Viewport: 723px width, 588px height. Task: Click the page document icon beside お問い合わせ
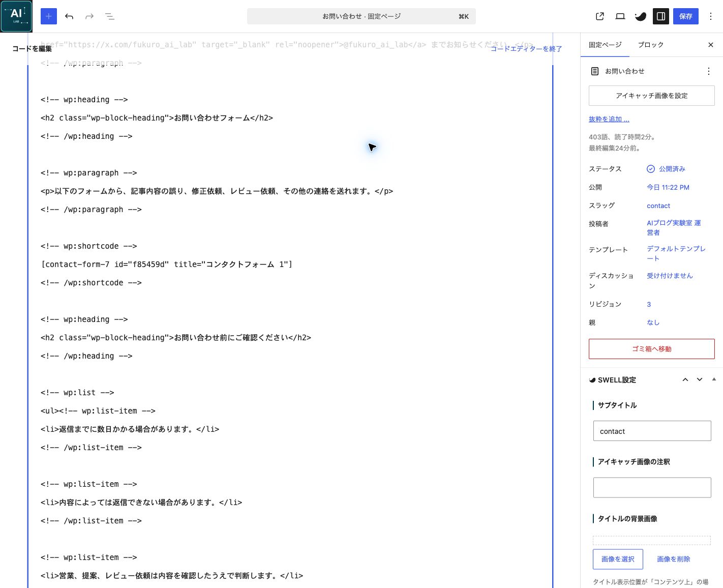[x=595, y=71]
